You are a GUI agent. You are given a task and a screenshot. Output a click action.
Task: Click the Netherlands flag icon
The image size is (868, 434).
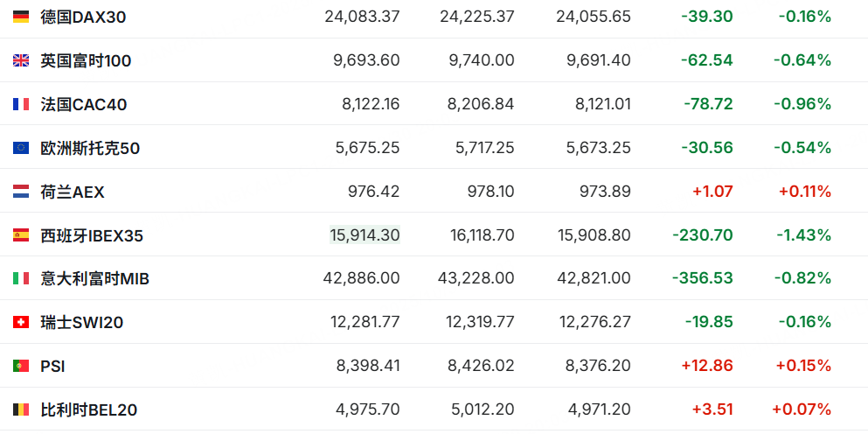pyautogui.click(x=21, y=192)
